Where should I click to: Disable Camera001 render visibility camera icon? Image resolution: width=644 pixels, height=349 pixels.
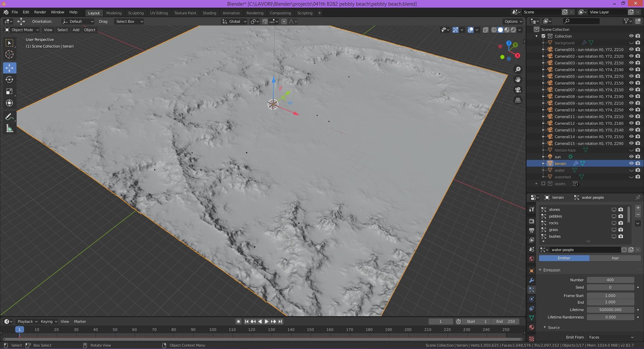click(x=638, y=49)
